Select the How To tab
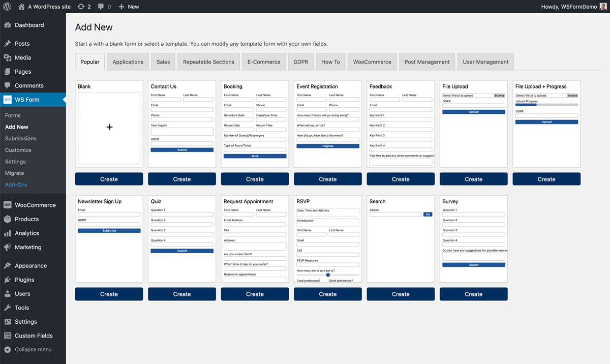This screenshot has width=610, height=364. 330,62
